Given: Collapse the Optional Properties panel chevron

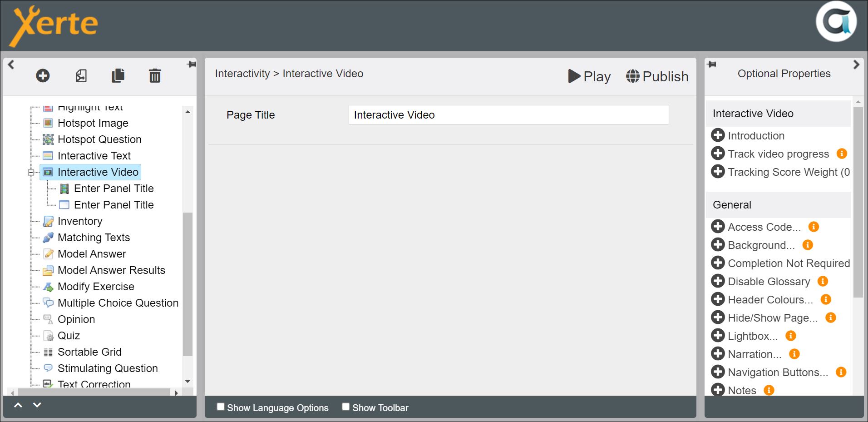Looking at the screenshot, I should tap(856, 65).
